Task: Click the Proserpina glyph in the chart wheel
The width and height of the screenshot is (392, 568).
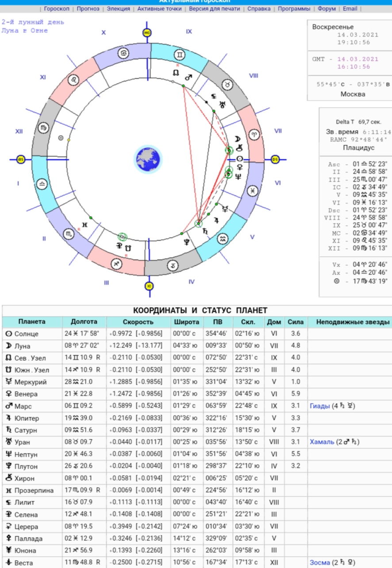Action: click(84, 225)
